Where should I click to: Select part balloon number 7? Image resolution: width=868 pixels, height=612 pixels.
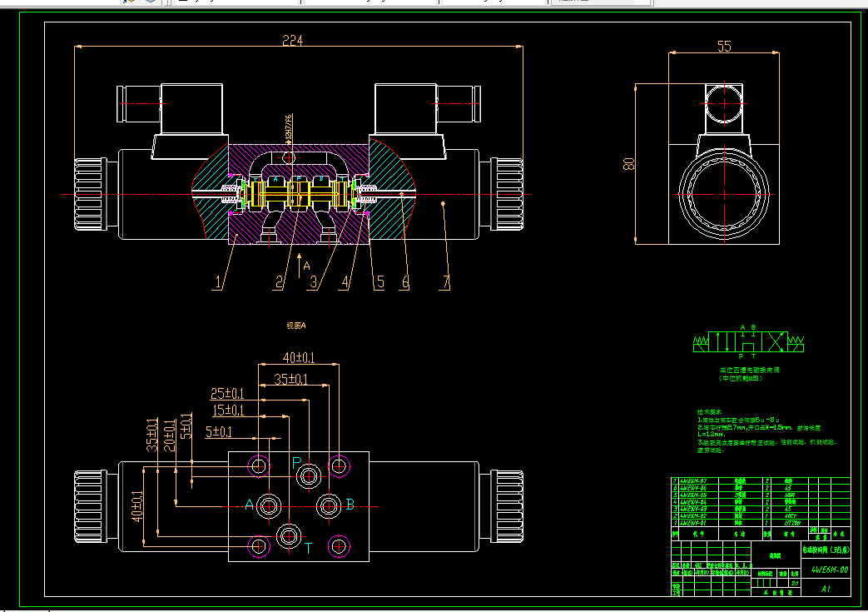(445, 282)
